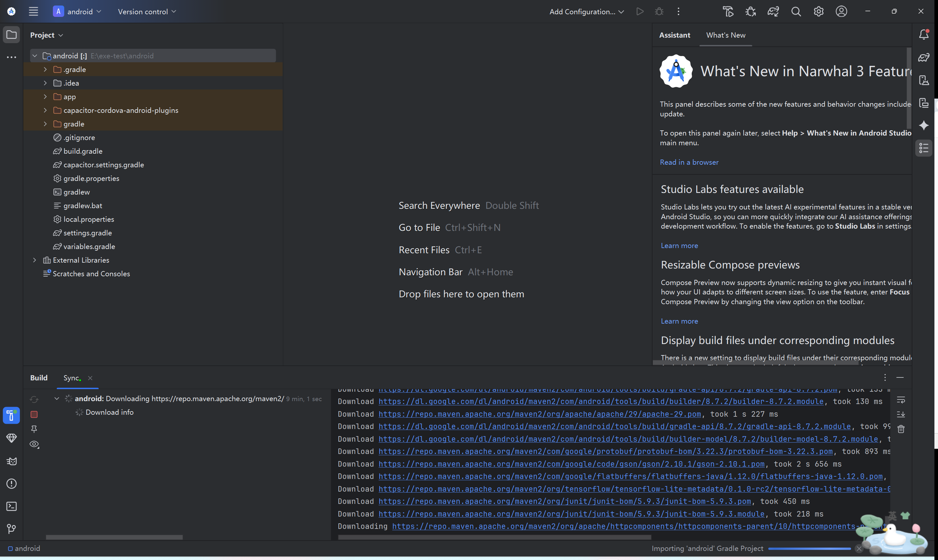This screenshot has width=938, height=560.
Task: Toggle the eye view filter in Build panel
Action: (34, 444)
